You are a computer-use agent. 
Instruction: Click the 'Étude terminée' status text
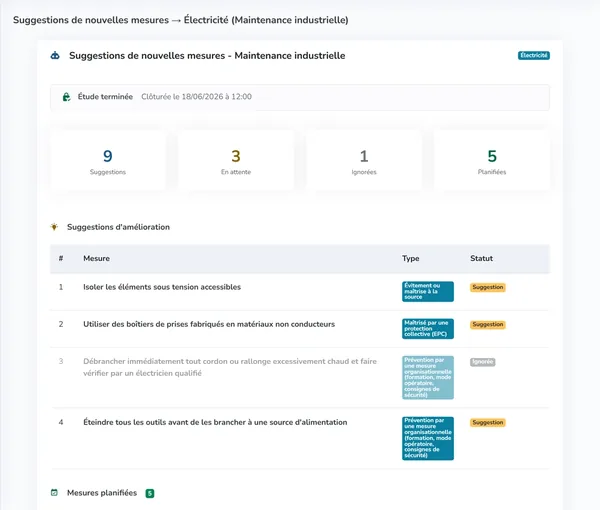[x=105, y=97]
